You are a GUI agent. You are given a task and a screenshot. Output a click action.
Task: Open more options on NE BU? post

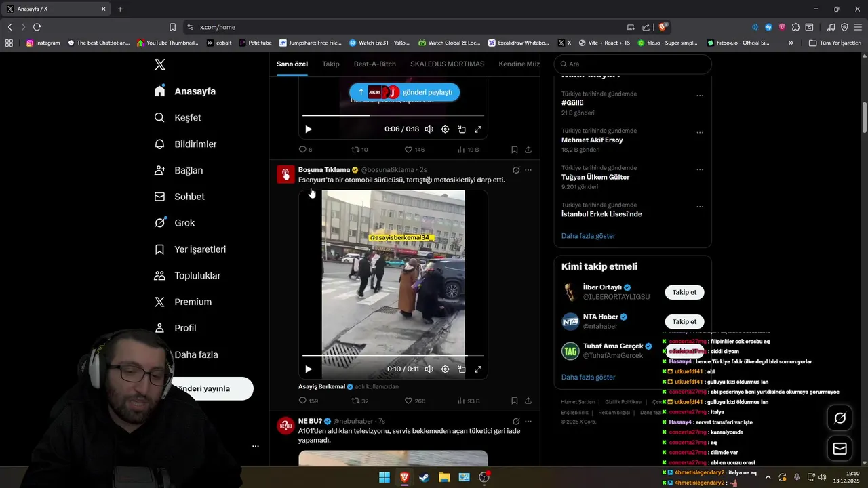[x=528, y=421]
